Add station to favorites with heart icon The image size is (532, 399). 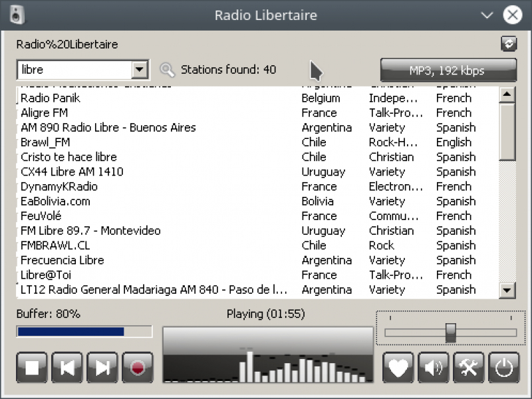click(398, 367)
